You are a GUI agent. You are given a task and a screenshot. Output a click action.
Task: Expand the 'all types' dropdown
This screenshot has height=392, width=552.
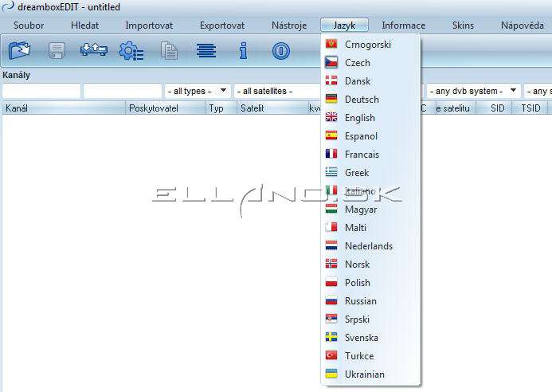click(198, 91)
